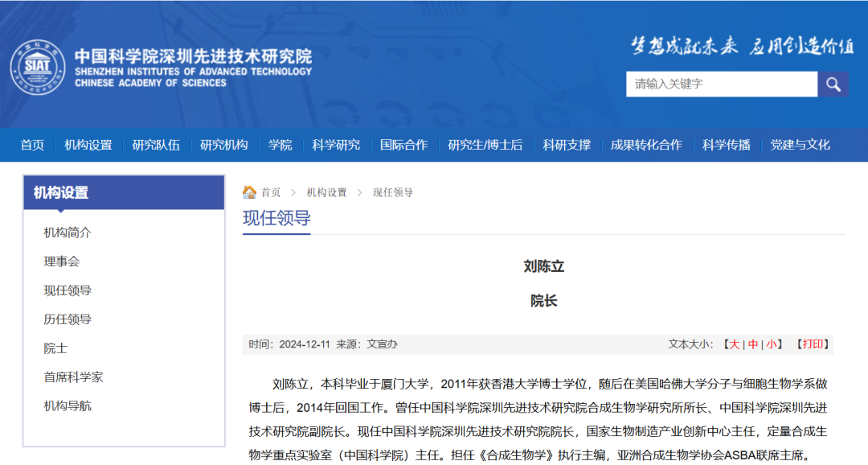Click the 现任领导 breadcrumb link
The width and height of the screenshot is (868, 465).
coord(393,192)
